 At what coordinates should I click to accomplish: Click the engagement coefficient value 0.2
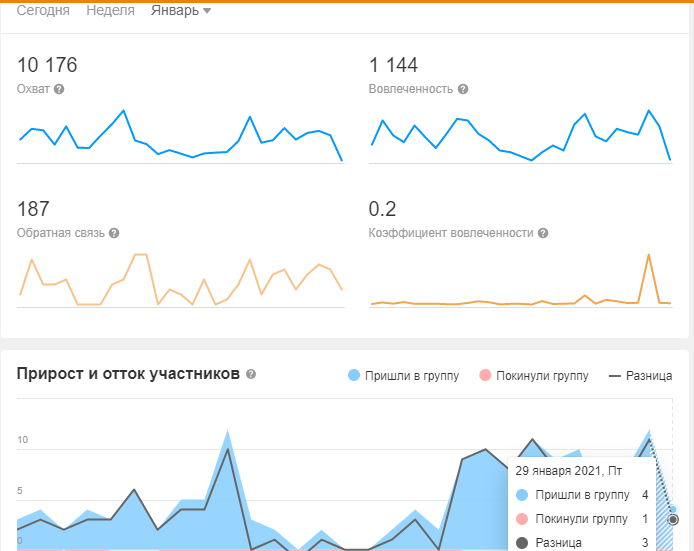click(x=382, y=209)
